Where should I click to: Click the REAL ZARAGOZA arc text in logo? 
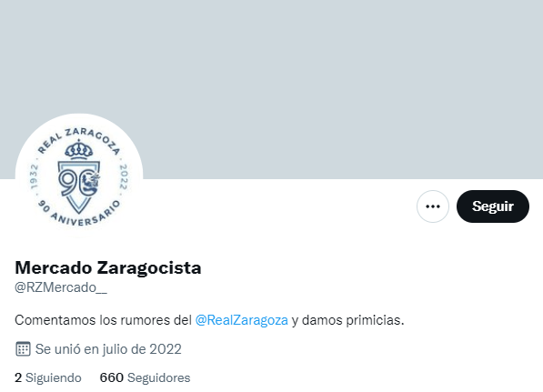coord(79,140)
